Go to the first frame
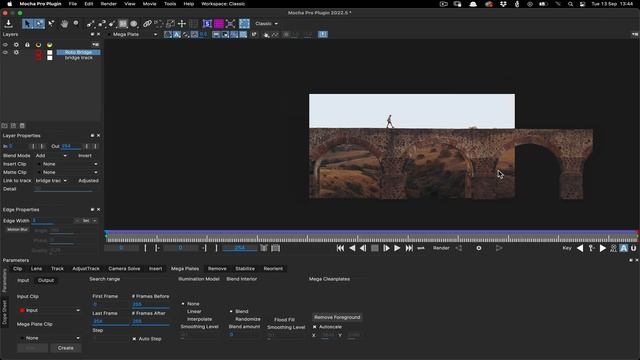 (340, 248)
